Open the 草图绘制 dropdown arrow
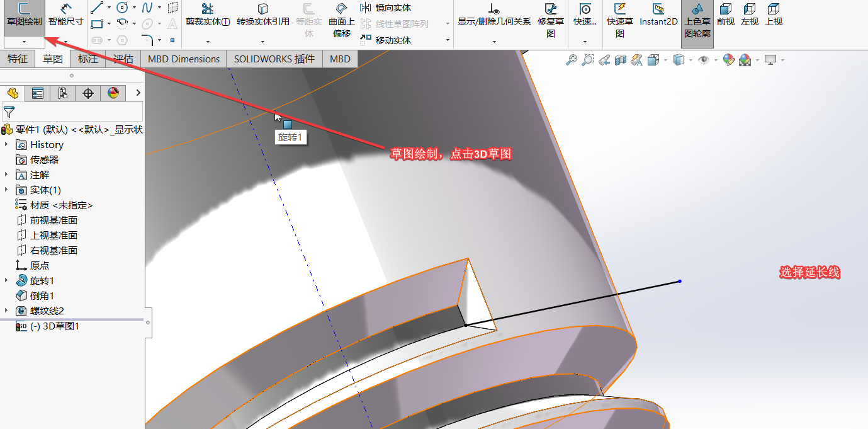Viewport: 868px width, 429px height. point(24,42)
